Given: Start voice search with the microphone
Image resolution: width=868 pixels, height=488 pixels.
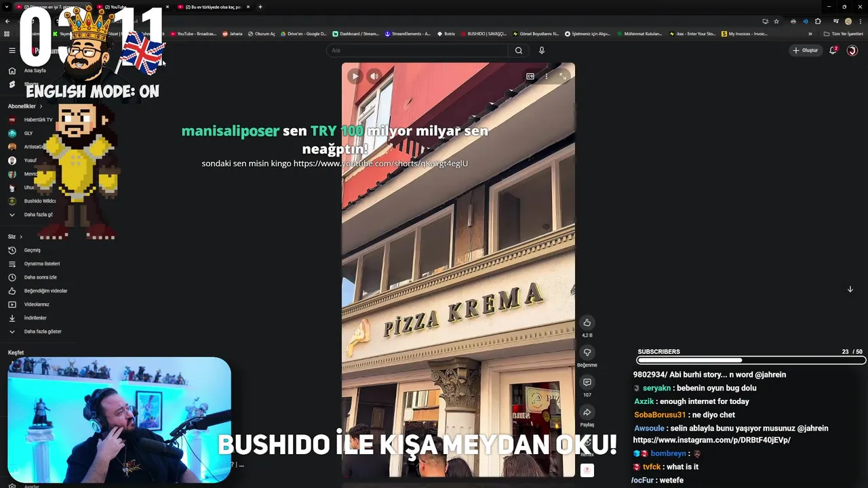Looking at the screenshot, I should coord(541,50).
